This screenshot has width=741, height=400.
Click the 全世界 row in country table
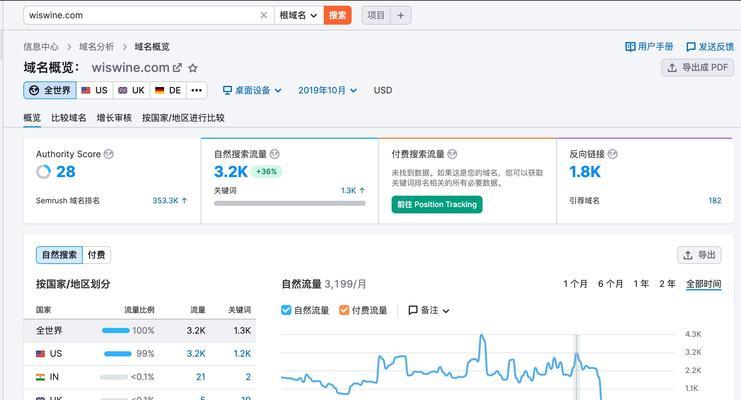[x=140, y=330]
